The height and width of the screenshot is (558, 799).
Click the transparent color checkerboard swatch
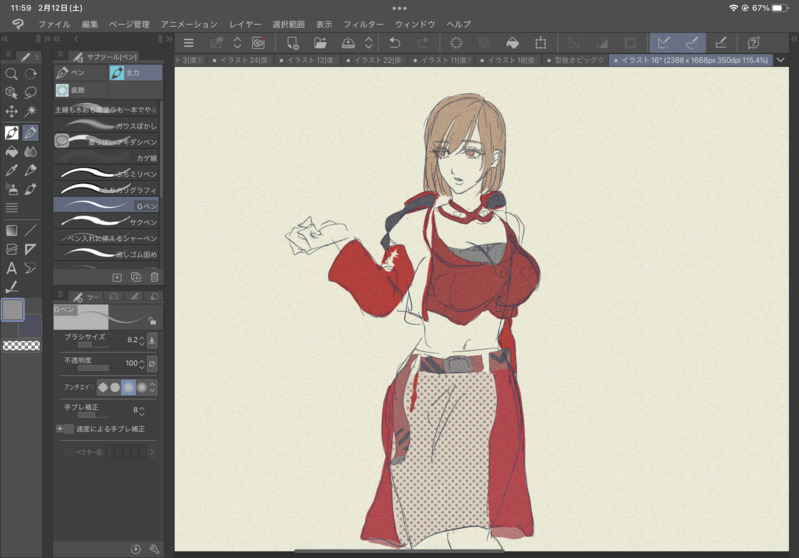21,346
